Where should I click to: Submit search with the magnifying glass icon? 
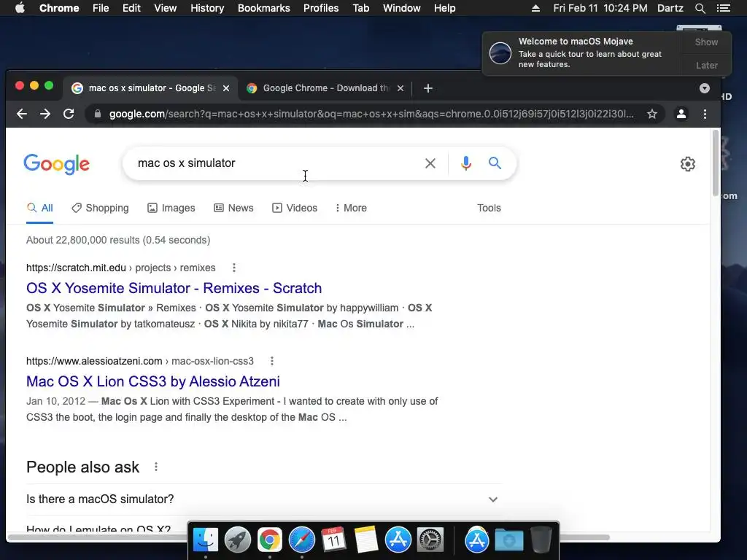[x=495, y=163]
